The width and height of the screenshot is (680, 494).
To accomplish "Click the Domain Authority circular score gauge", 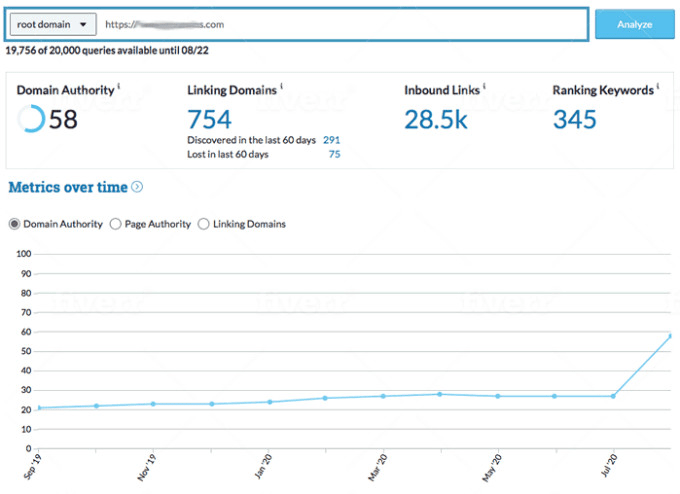I will click(x=31, y=120).
